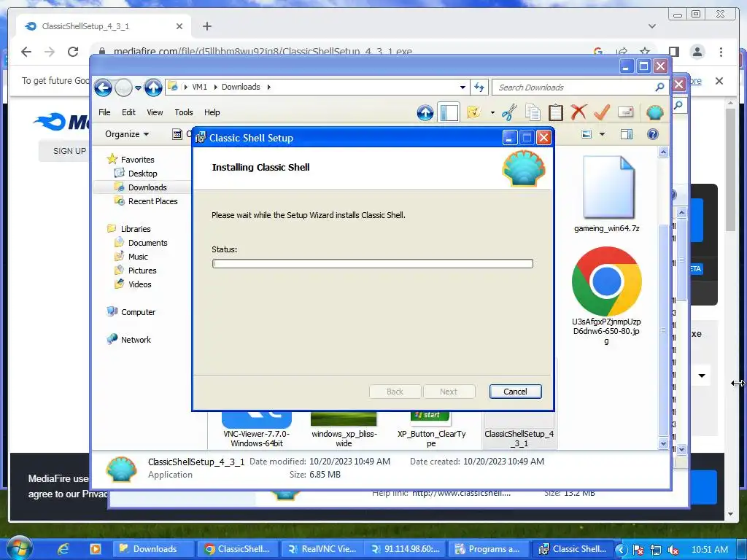Viewport: 747px width, 560px height.
Task: Select Recent Places in navigation pane
Action: [x=152, y=201]
